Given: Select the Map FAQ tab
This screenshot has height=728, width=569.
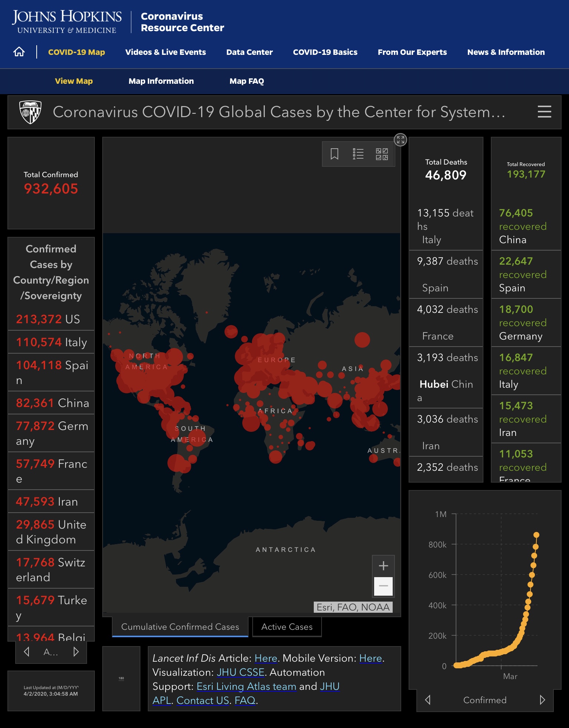Looking at the screenshot, I should pos(247,81).
